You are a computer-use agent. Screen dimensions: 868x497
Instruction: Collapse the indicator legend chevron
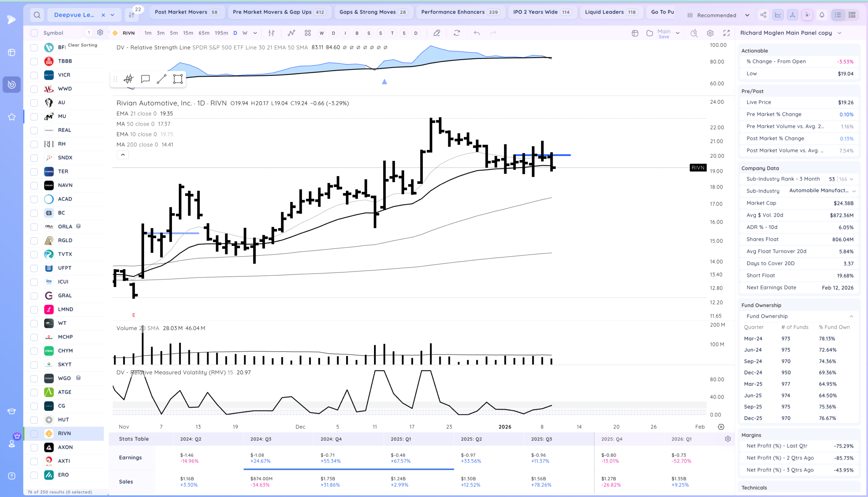(123, 155)
